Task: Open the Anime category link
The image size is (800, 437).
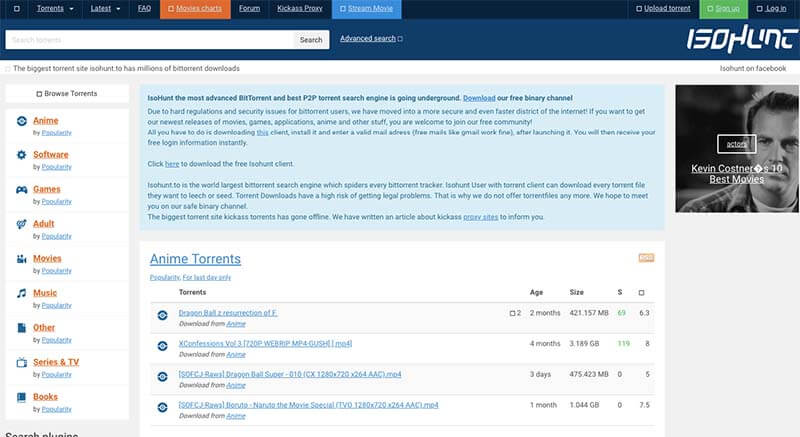Action: point(45,120)
